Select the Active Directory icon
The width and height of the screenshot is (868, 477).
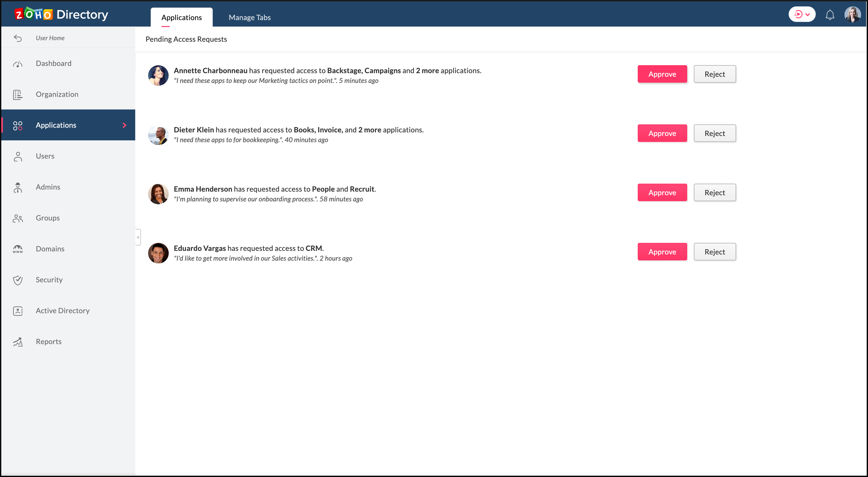click(x=18, y=311)
